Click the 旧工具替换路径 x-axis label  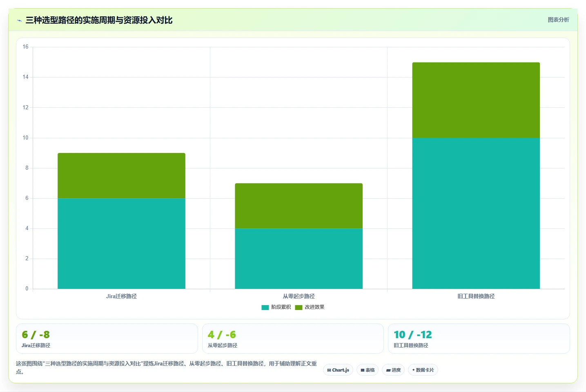coord(476,296)
